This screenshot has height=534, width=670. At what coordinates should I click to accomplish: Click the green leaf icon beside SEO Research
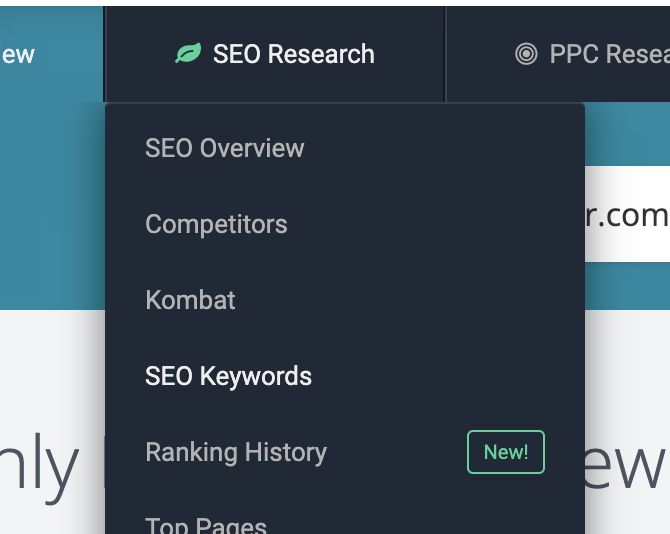point(188,53)
